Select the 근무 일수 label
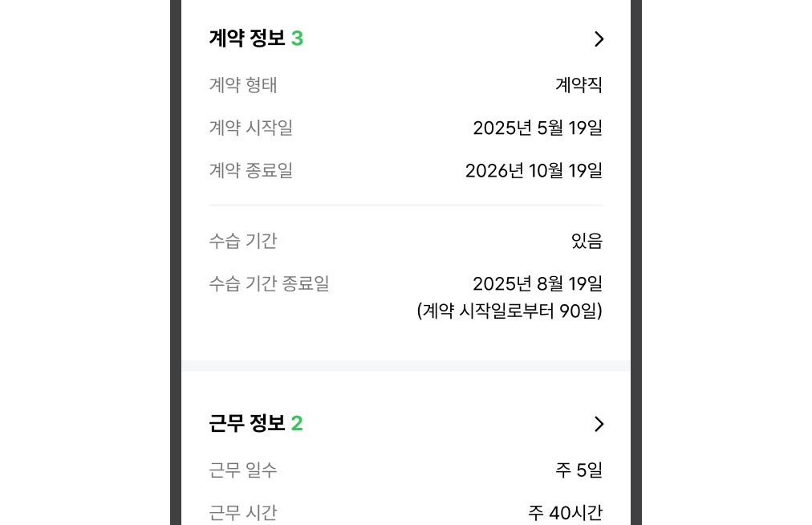 point(243,470)
